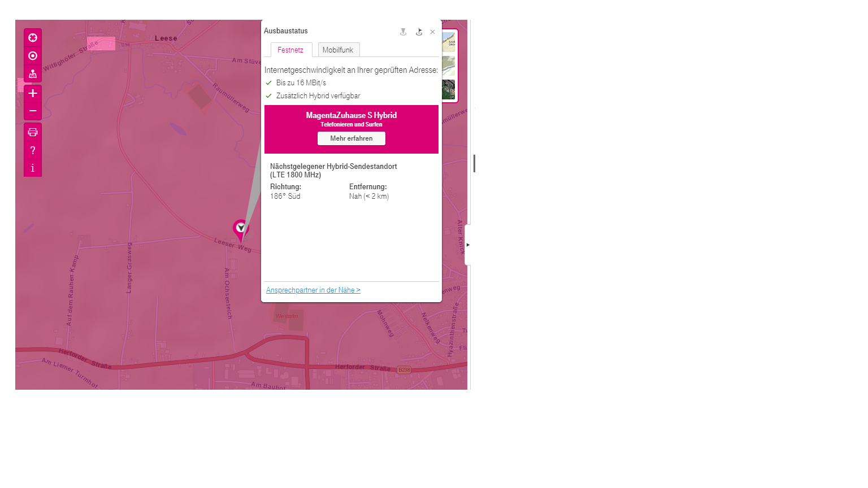
Task: Click 'Zusätzlich Hybrid verfügbar' text
Action: tap(318, 96)
